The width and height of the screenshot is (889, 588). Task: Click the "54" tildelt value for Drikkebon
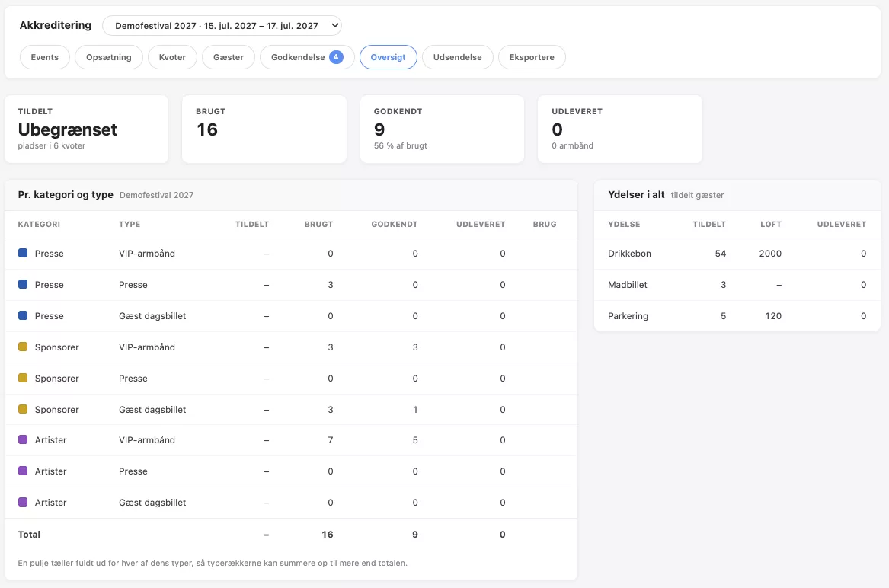coord(721,254)
